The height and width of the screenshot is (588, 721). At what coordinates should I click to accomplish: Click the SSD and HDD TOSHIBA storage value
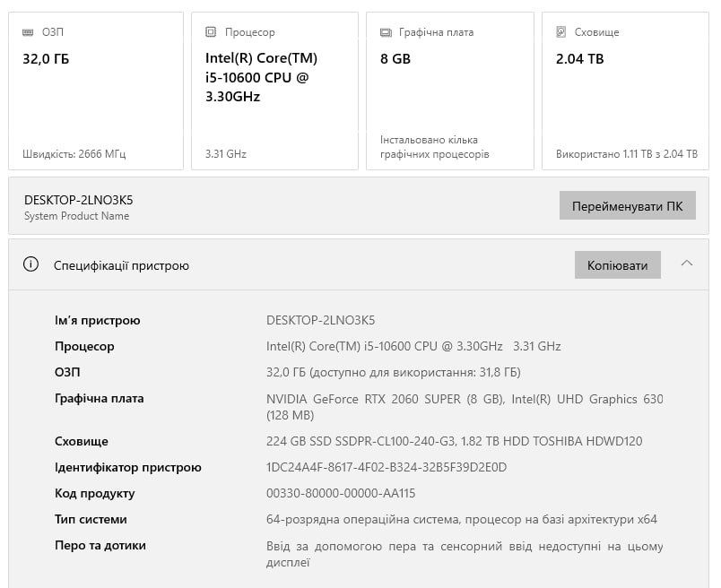tap(454, 441)
